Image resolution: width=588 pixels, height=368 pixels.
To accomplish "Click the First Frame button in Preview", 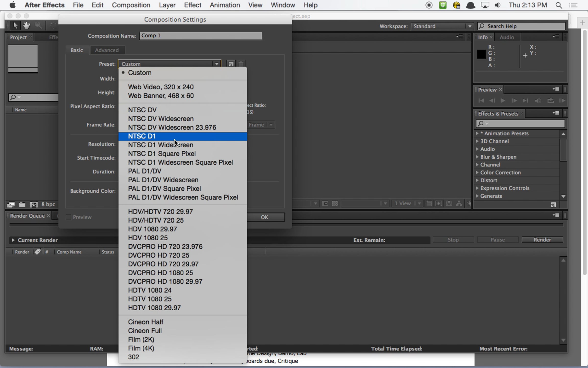I will (x=481, y=101).
